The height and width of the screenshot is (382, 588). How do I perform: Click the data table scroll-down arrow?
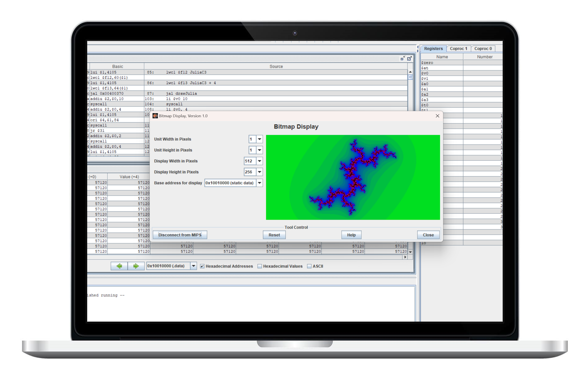(x=410, y=252)
